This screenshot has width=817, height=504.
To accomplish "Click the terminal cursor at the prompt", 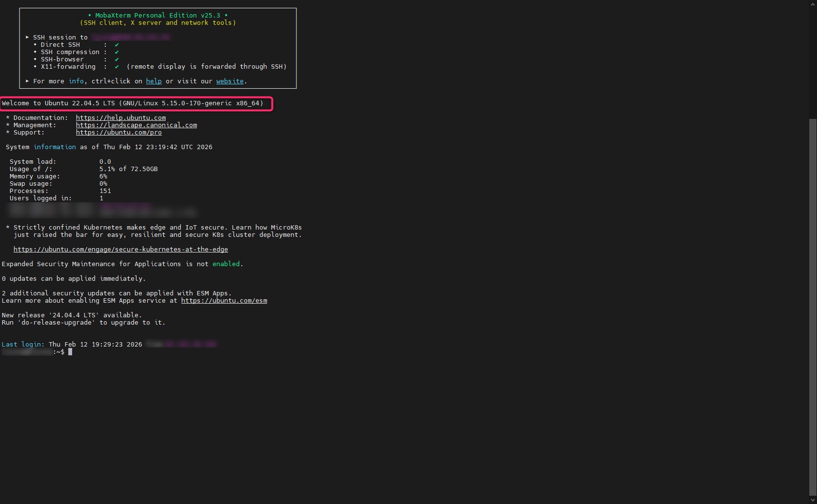I will 70,352.
